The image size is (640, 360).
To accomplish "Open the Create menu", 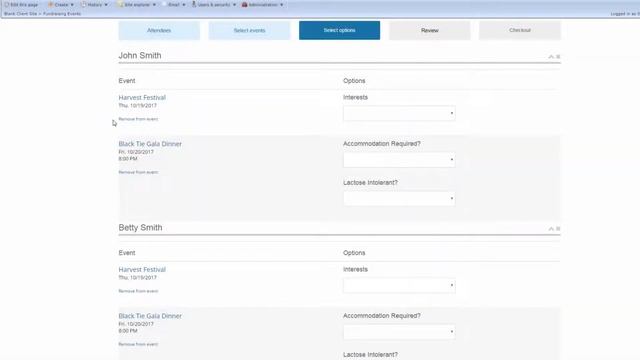I will 61,4.
